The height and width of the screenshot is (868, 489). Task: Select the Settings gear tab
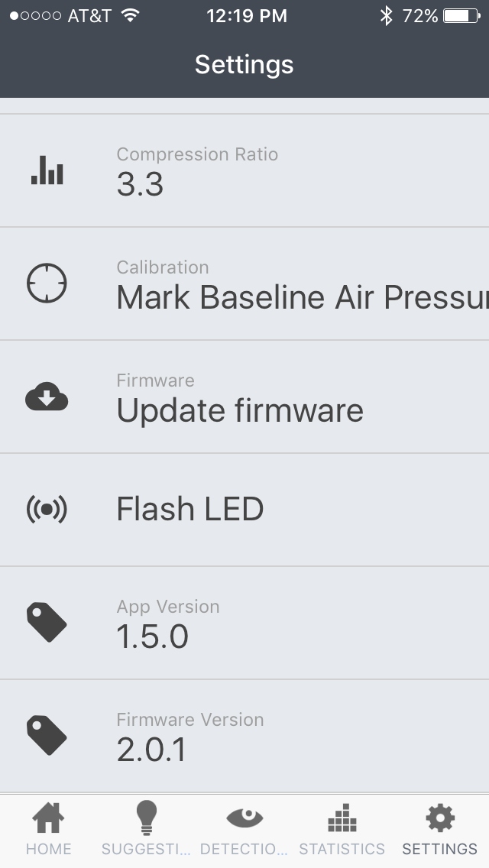click(439, 830)
